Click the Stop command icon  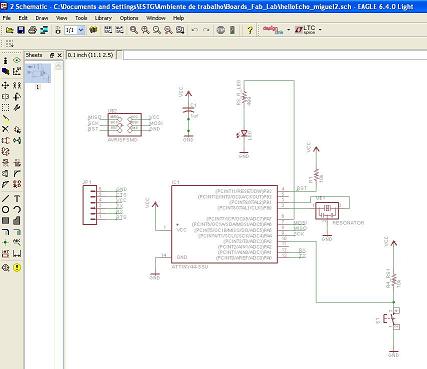221,30
